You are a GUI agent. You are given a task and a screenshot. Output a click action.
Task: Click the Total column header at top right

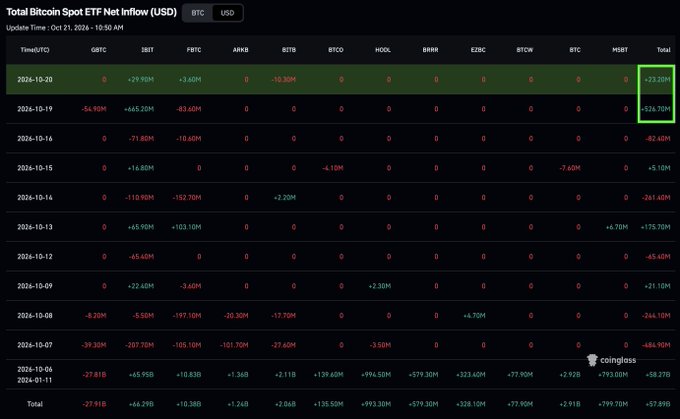pyautogui.click(x=664, y=50)
